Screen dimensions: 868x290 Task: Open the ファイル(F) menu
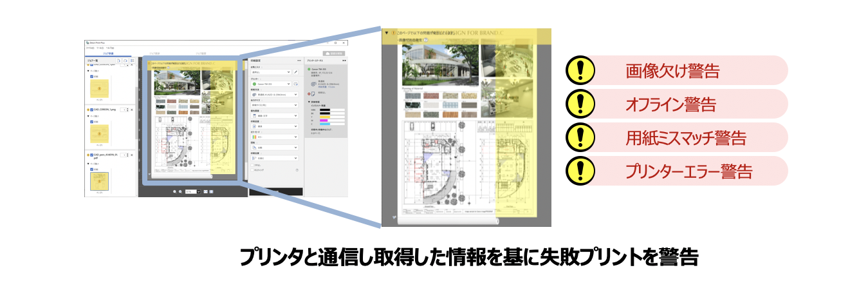(x=89, y=46)
